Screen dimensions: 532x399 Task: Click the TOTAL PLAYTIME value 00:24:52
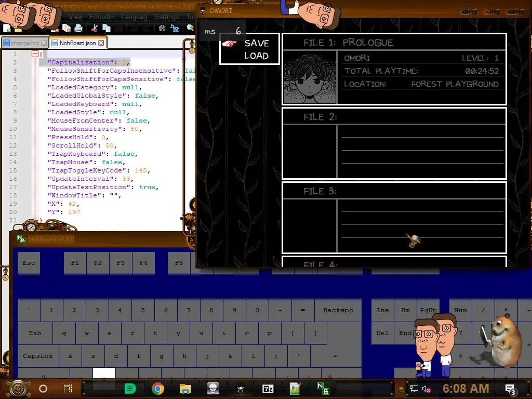point(482,71)
